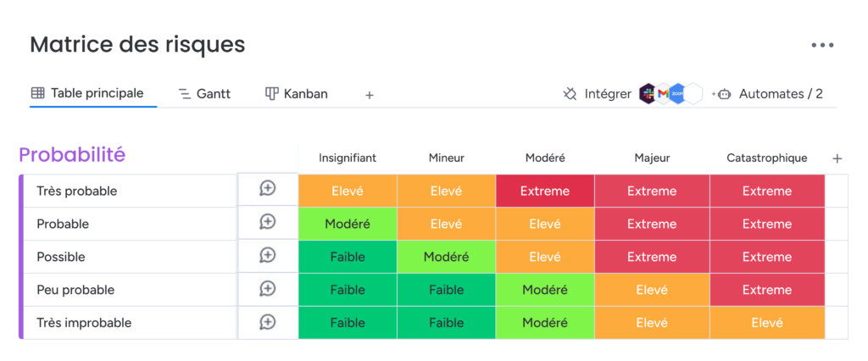This screenshot has width=868, height=361.
Task: Open status dropdown for Possible / Insignifiant cell
Action: point(348,257)
